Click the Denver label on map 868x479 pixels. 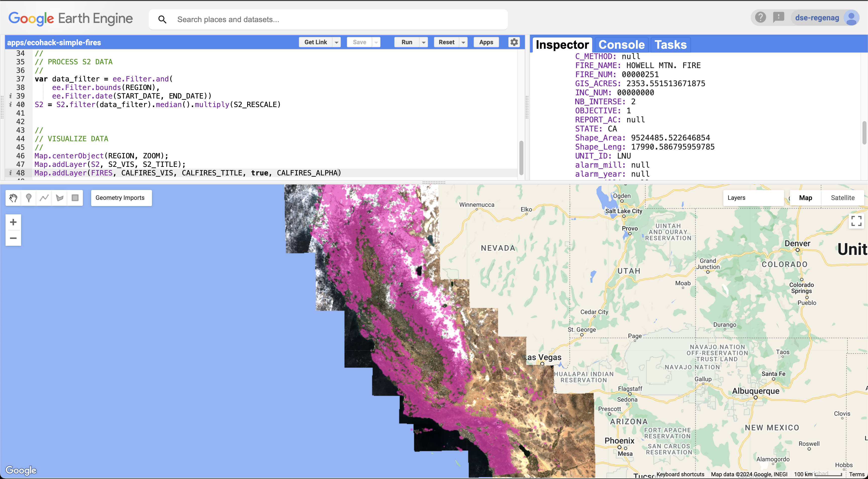tap(797, 243)
